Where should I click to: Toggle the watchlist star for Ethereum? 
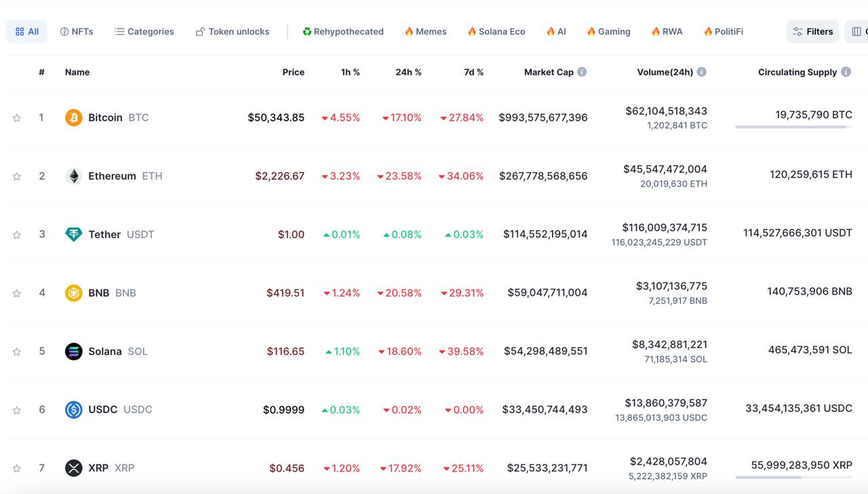pos(16,176)
